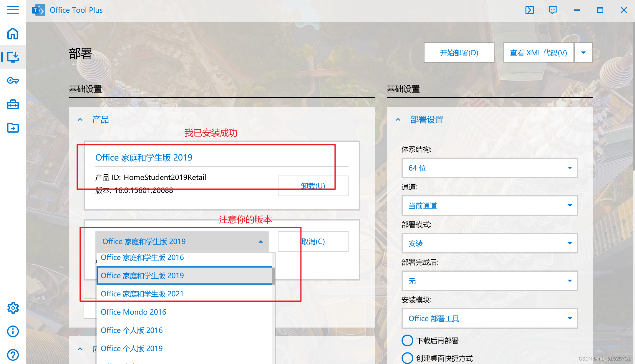This screenshot has height=364, width=635.
Task: Close the Office Tool Plus window
Action: click(x=624, y=10)
